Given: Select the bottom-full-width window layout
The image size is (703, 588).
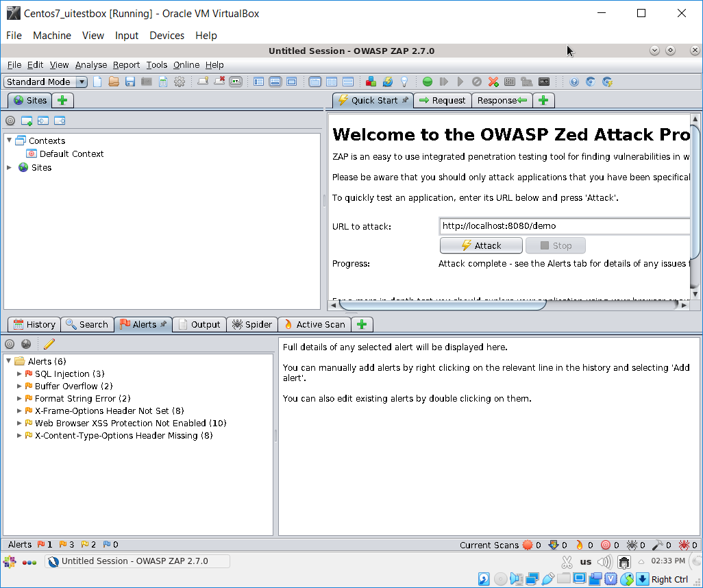Looking at the screenshot, I should (275, 82).
